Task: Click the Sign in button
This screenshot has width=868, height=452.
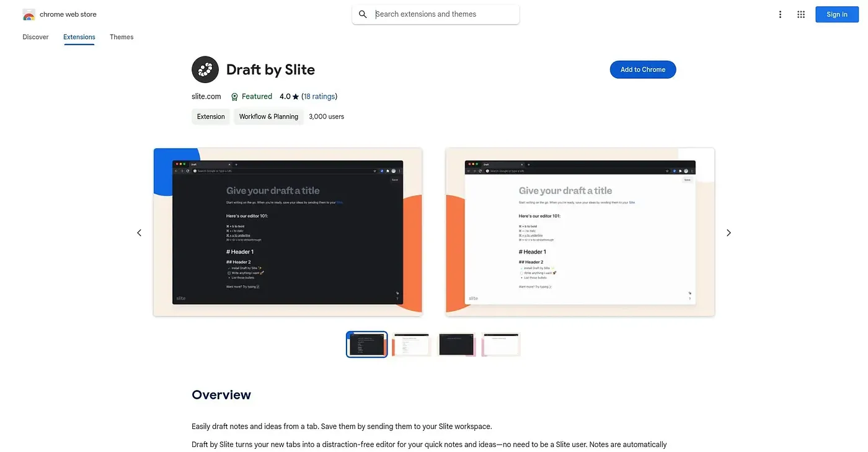Action: click(x=836, y=14)
